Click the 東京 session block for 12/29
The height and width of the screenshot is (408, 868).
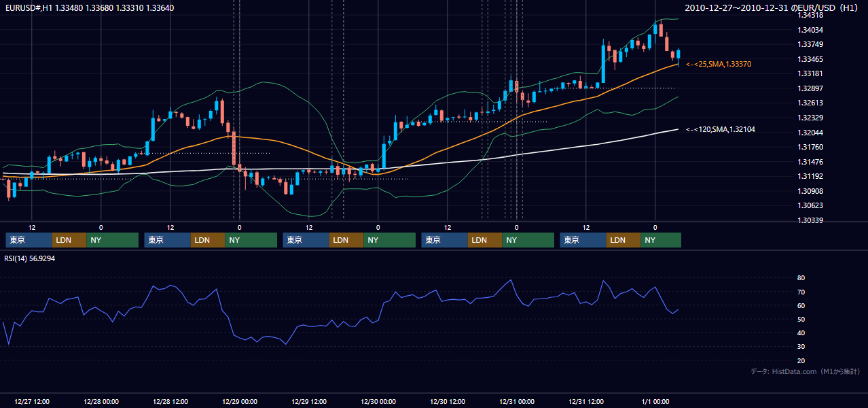pyautogui.click(x=306, y=240)
